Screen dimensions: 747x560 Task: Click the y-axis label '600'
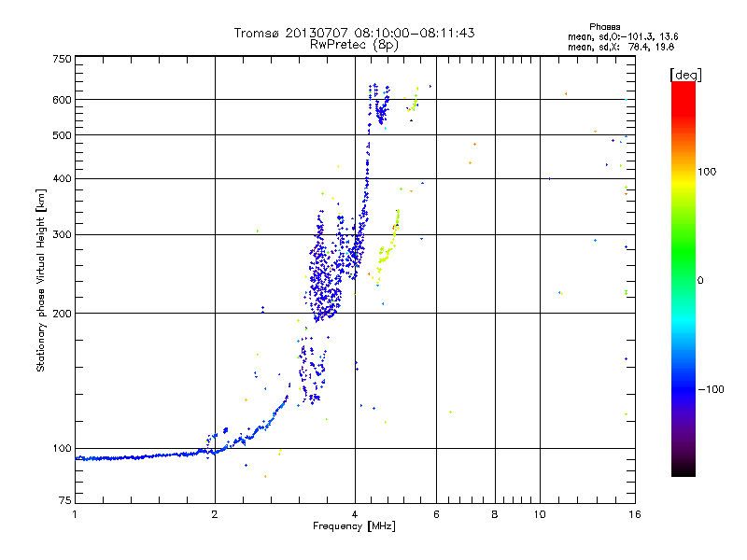(63, 100)
